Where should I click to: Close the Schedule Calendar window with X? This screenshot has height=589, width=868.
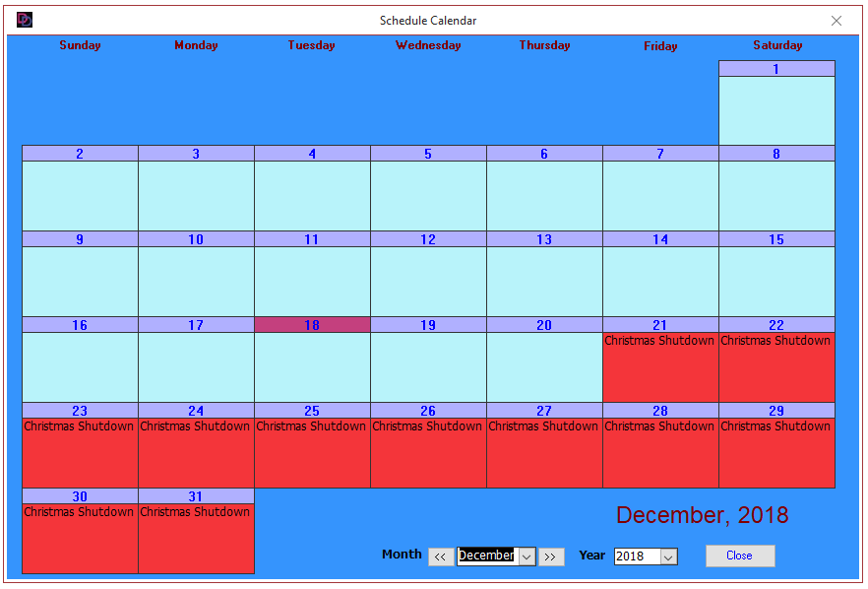tap(836, 21)
